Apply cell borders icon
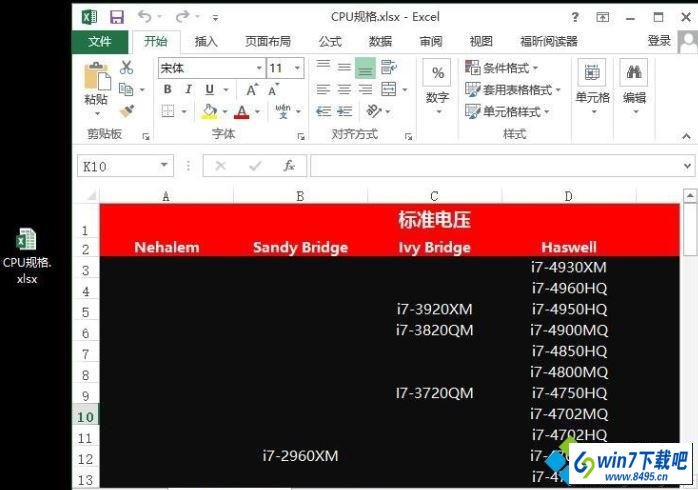Viewport: 698px width, 490px height. coord(168,111)
